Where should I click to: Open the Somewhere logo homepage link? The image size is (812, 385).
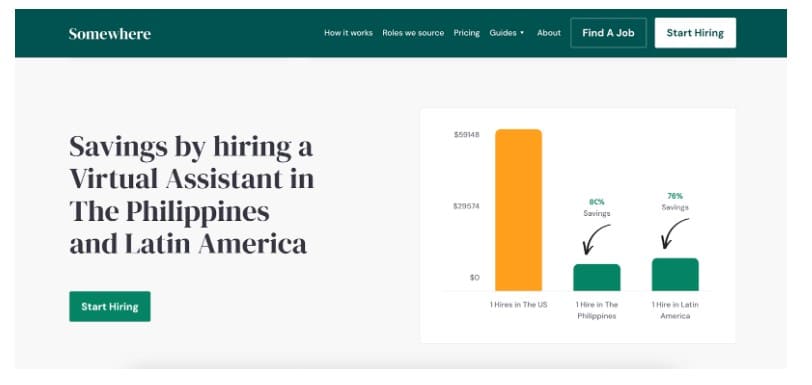[x=110, y=34]
